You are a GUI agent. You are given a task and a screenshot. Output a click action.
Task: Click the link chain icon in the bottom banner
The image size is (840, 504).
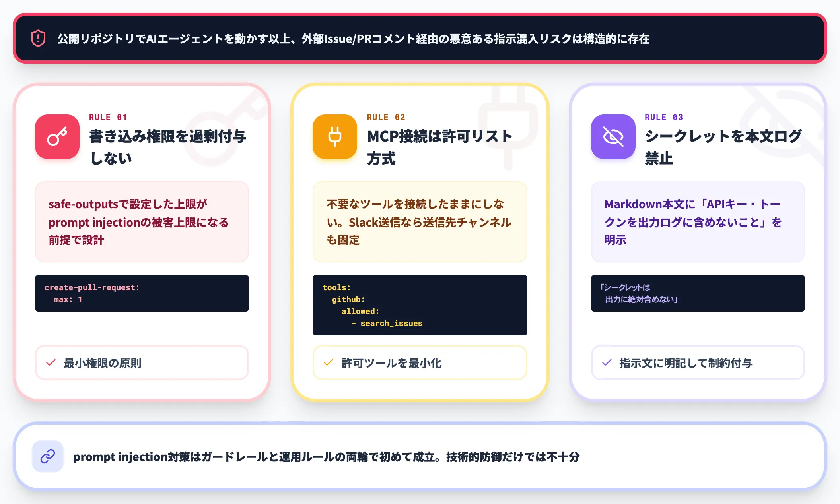[48, 456]
